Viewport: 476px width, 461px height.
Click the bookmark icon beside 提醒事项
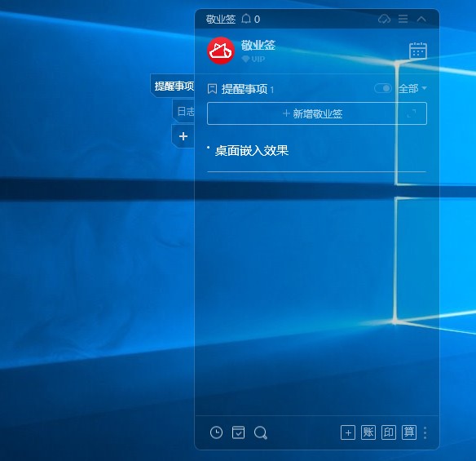coord(212,89)
